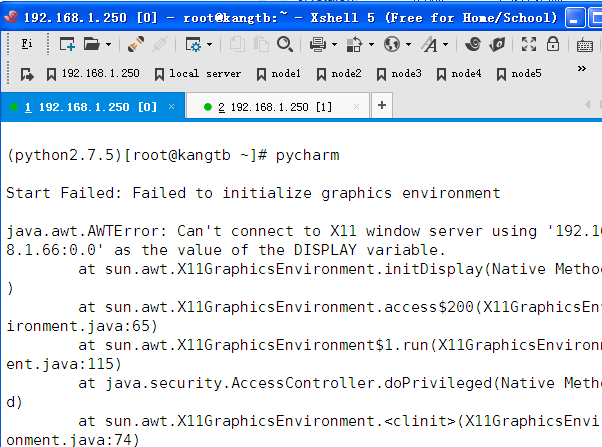Click the pycharm command prompt line
The height and width of the screenshot is (447, 602).
pyautogui.click(x=173, y=156)
